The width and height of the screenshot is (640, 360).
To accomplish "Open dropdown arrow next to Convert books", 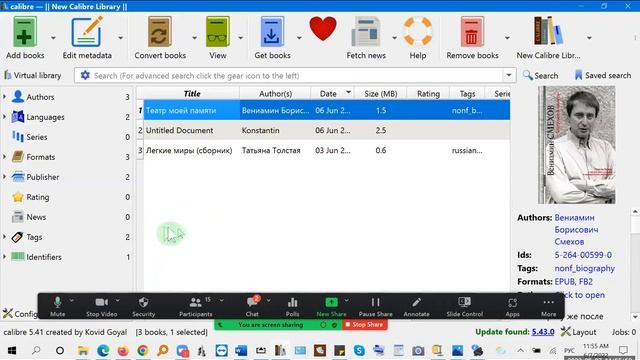I will tap(194, 38).
